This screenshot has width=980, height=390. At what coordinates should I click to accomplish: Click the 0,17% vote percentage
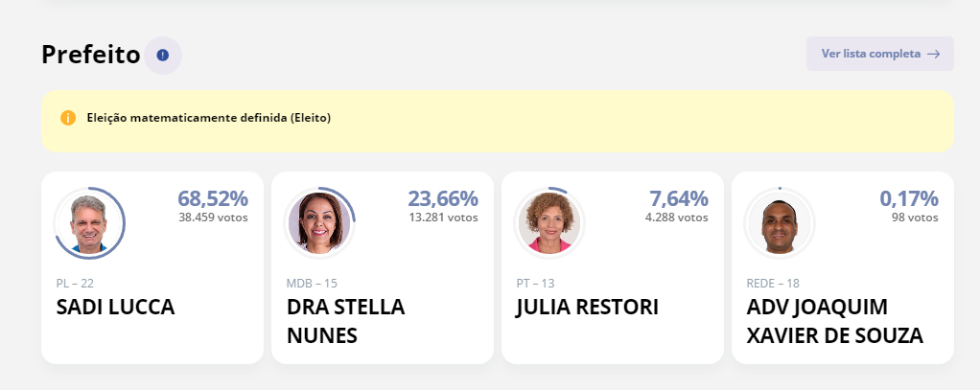tap(908, 198)
